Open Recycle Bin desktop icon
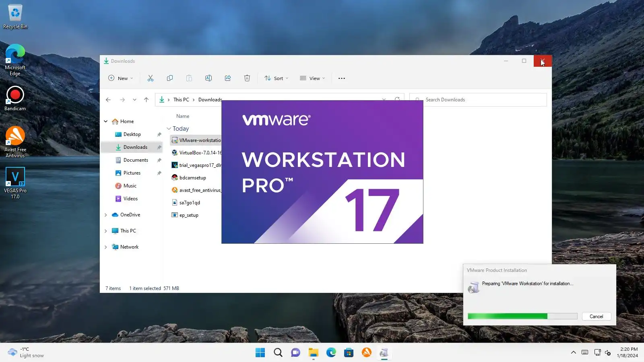The width and height of the screenshot is (644, 362). 15,17
